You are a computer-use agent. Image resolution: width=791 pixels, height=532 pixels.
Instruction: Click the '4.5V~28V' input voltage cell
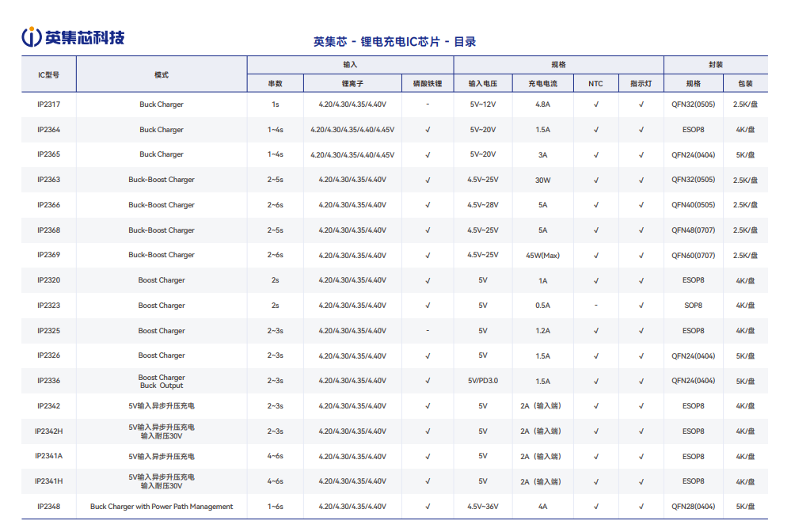click(x=483, y=205)
